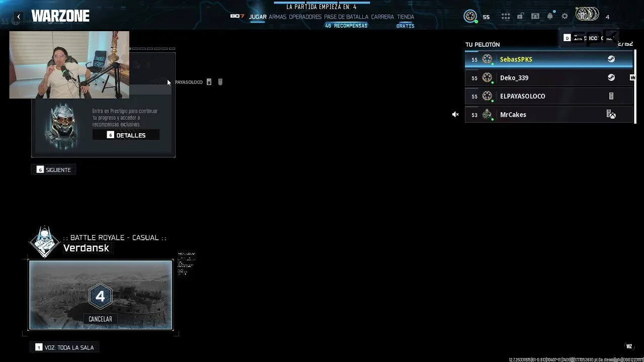Open the TIENDA tab
644x362 pixels.
[x=406, y=17]
